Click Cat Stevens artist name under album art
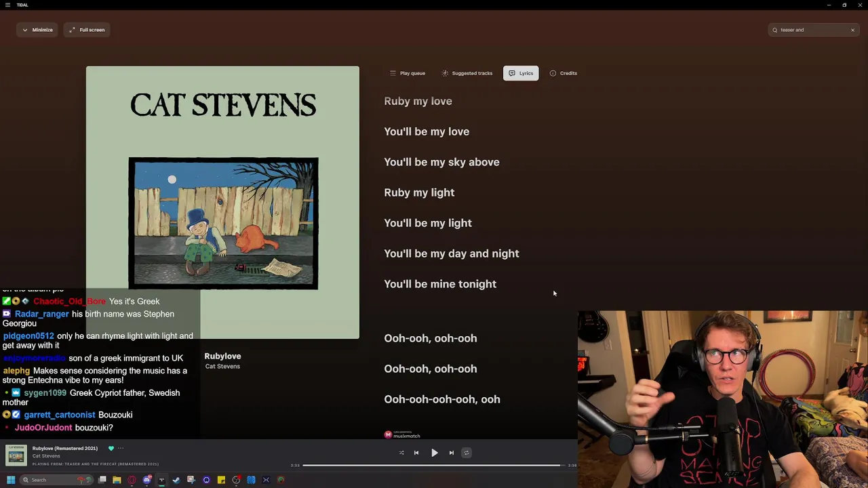868x488 pixels. 222,367
